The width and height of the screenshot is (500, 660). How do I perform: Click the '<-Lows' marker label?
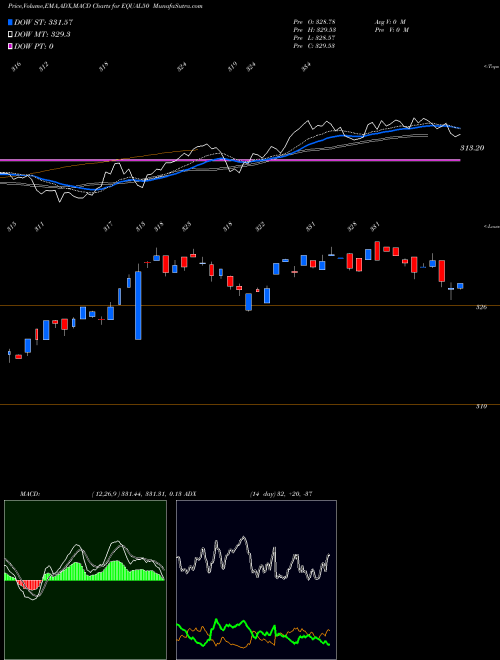[x=491, y=226]
